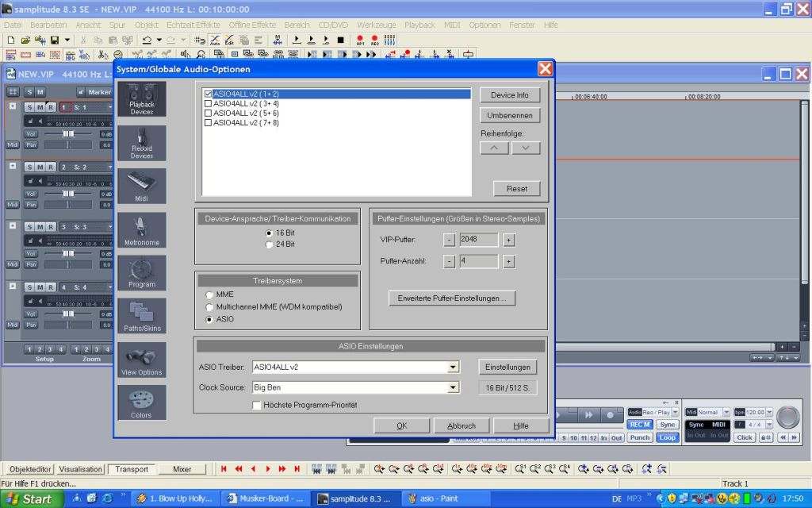Open Record Devices settings page
Screen dimensions: 812x508
point(141,143)
